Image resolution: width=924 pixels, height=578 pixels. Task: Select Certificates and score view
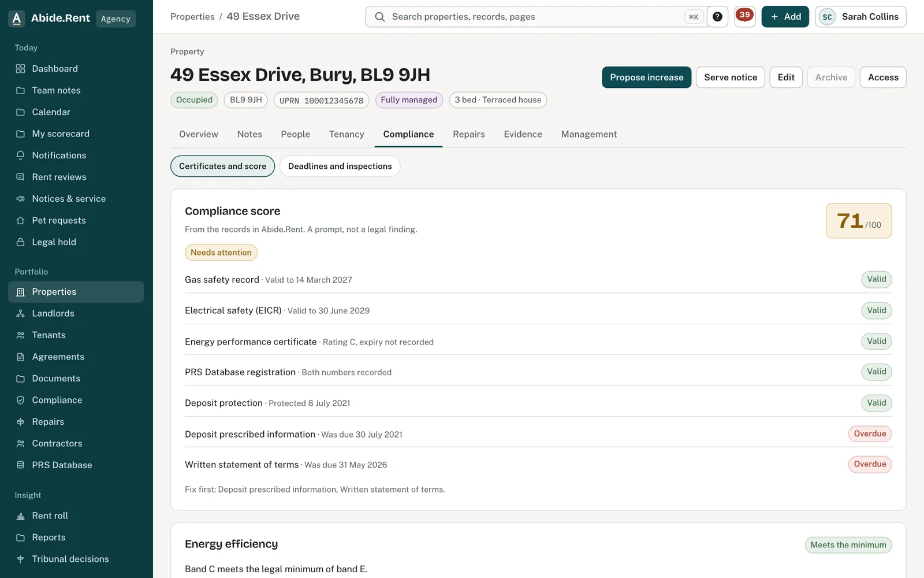tap(222, 166)
